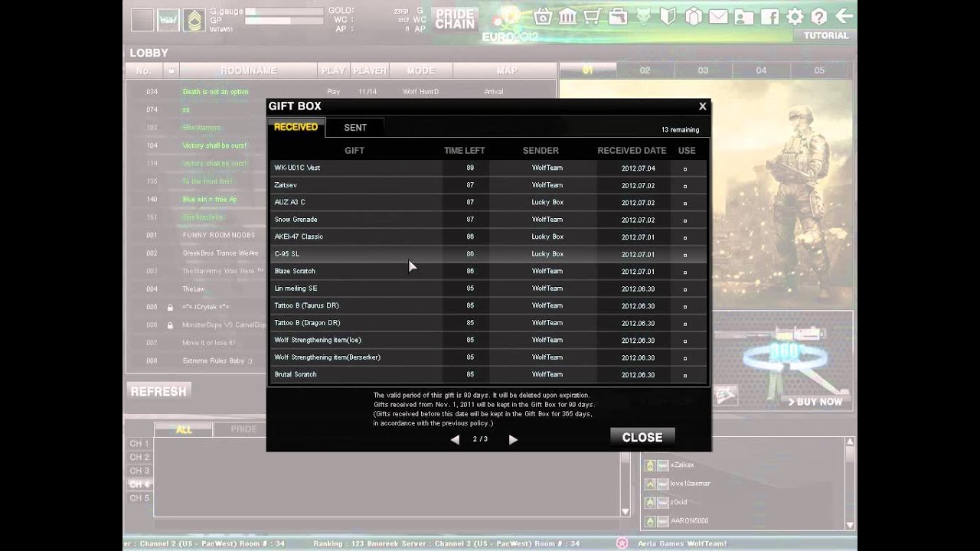Click the pride emblem icon beside rank insignia
980x551 pixels.
click(168, 20)
